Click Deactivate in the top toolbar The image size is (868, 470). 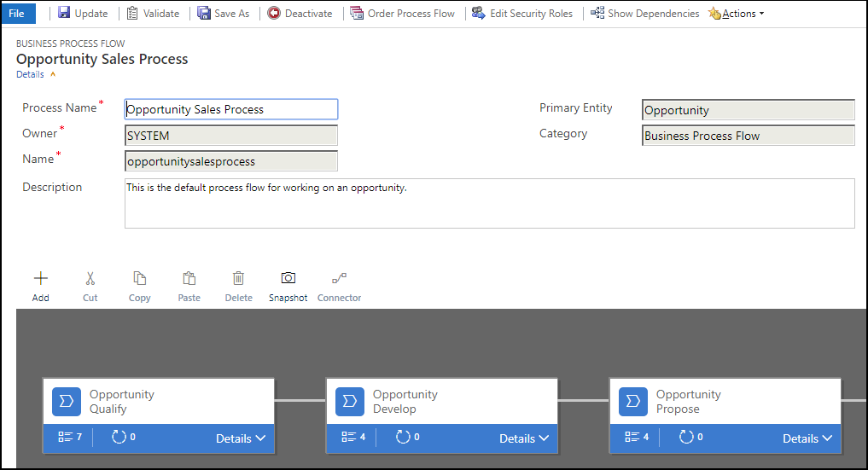tap(300, 14)
